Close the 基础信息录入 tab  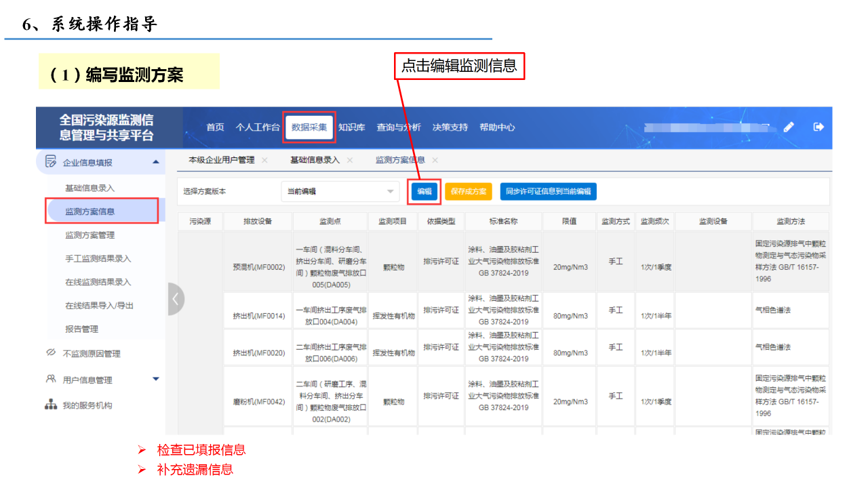pyautogui.click(x=350, y=160)
